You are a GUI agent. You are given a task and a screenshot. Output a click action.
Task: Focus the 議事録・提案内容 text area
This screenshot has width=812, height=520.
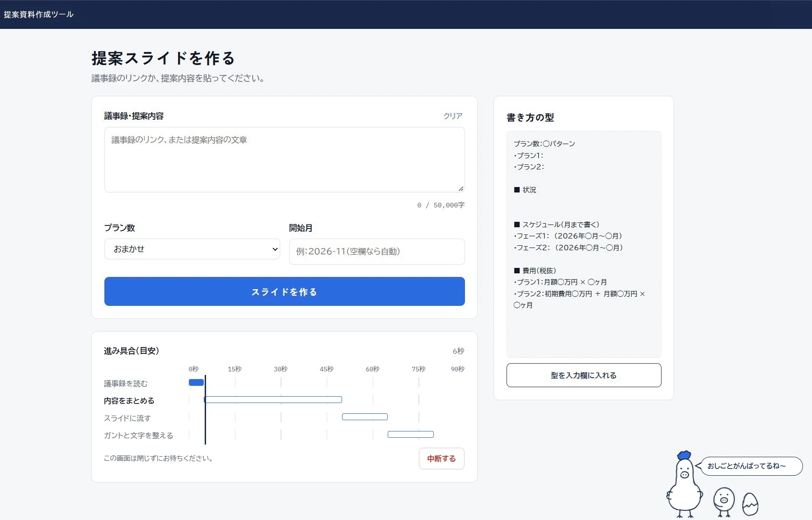click(284, 159)
